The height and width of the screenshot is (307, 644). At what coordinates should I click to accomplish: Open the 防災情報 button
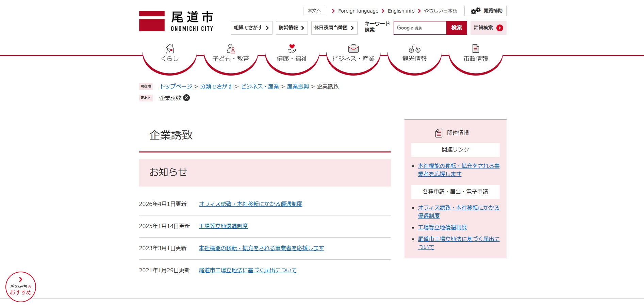point(292,28)
